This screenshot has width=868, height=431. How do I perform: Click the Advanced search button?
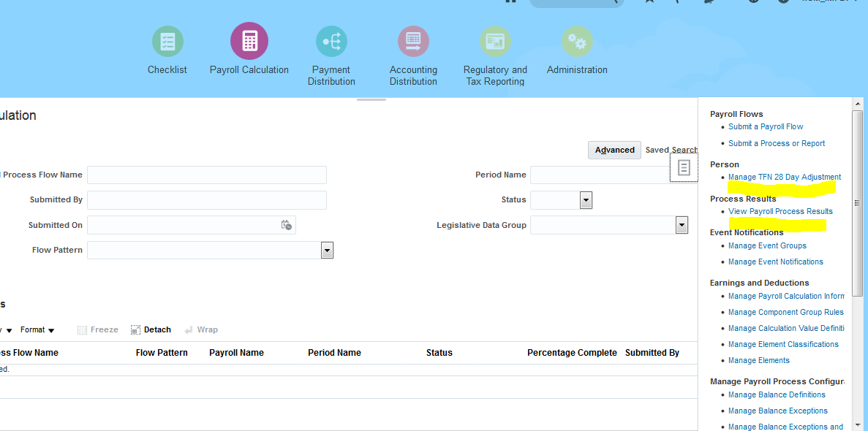coord(614,150)
